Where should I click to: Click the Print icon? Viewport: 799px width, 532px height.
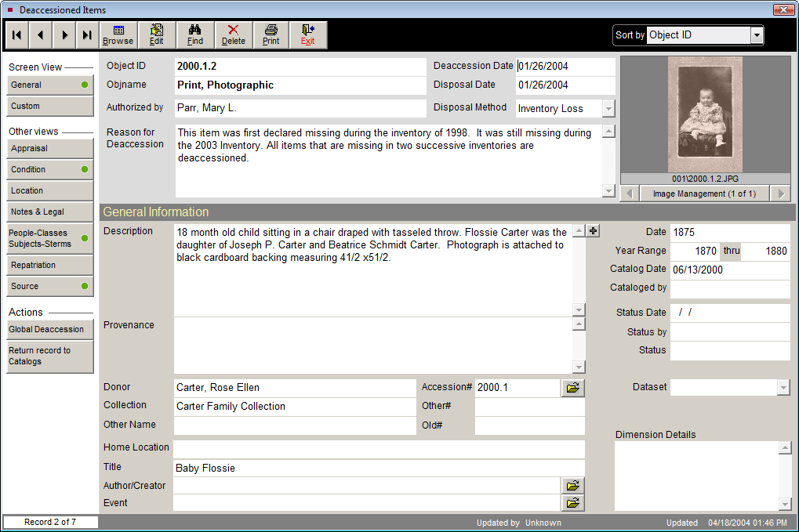270,34
